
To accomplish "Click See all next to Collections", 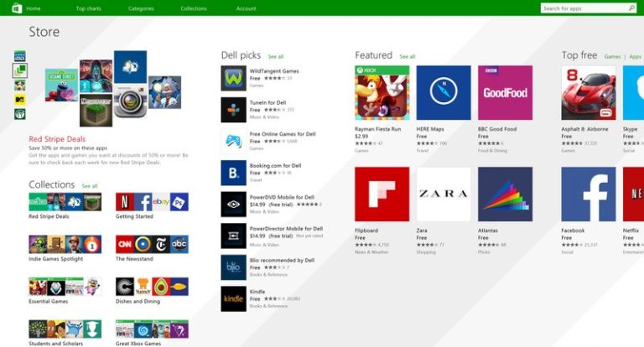I will point(90,186).
